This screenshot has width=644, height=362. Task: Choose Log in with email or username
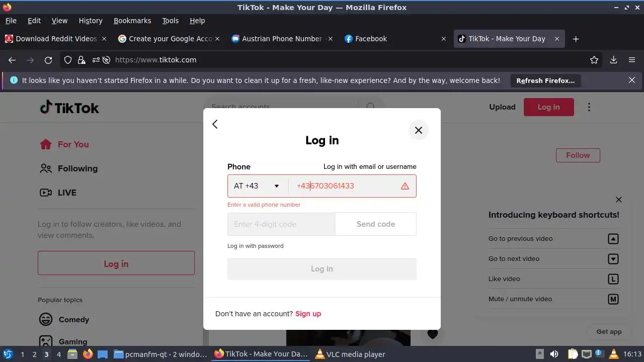(370, 166)
